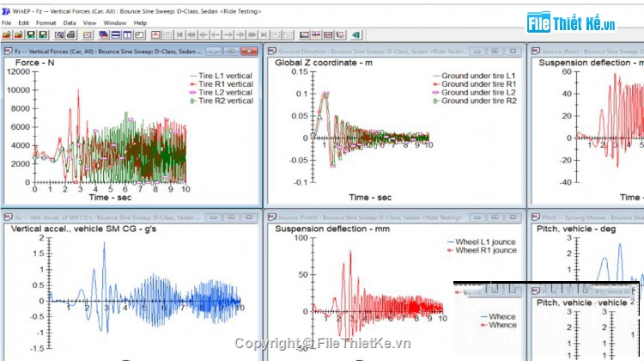Click the Jounce (Front) window's title icon
Image resolution: width=644 pixels, height=361 pixels.
(x=271, y=217)
